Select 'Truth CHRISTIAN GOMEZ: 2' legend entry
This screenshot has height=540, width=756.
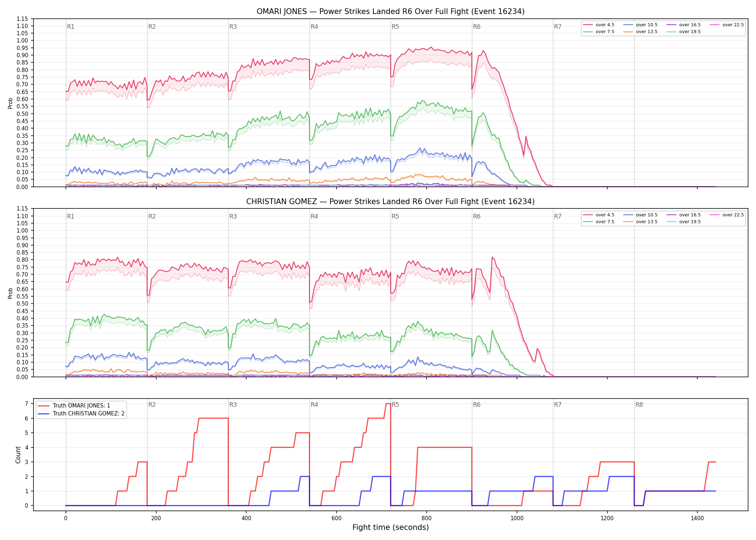89,413
